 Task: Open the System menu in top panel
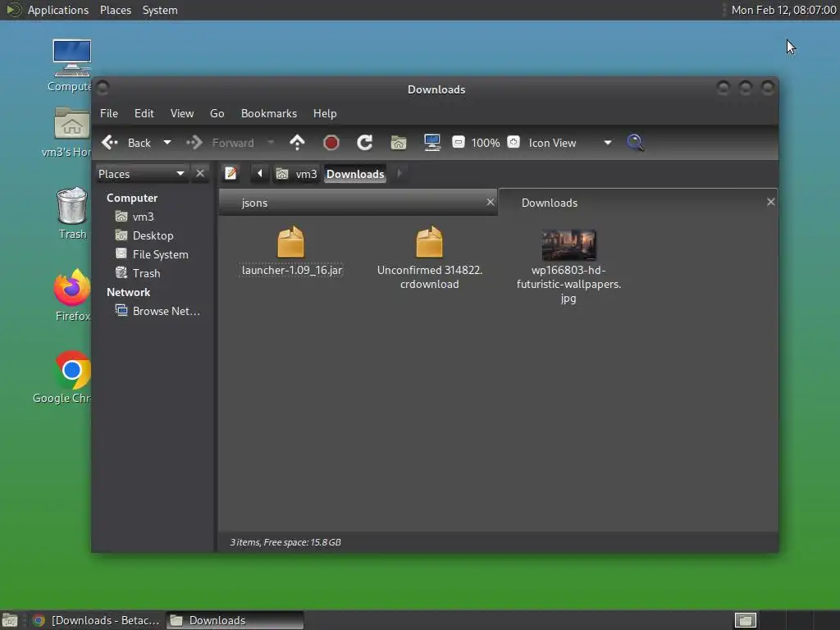click(x=160, y=10)
